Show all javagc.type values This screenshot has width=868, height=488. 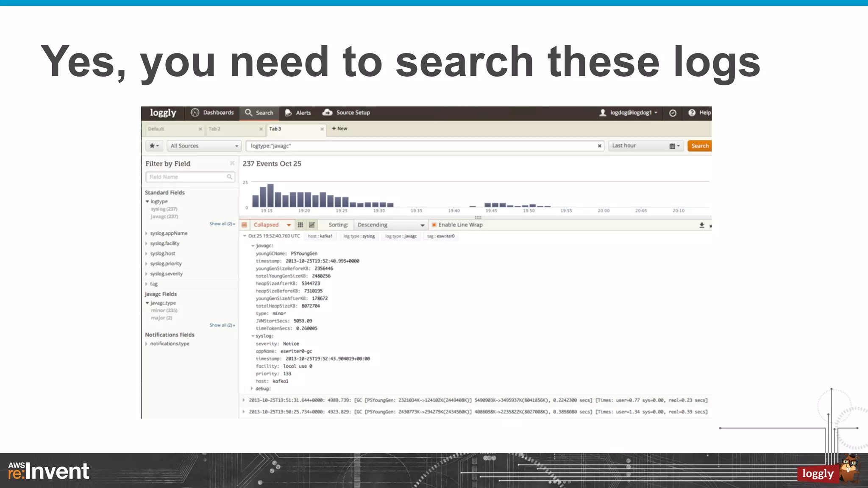pos(222,325)
